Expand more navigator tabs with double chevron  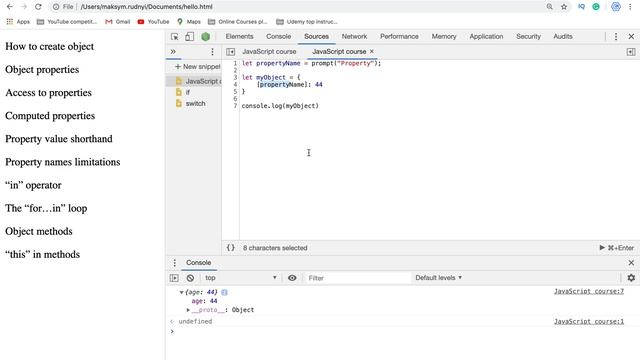[173, 51]
